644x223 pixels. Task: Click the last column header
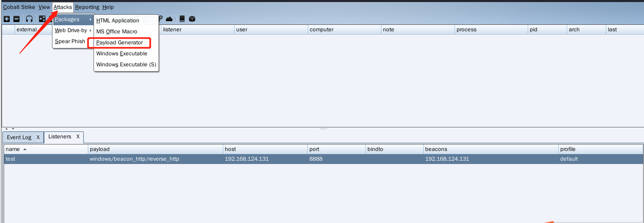(x=625, y=29)
